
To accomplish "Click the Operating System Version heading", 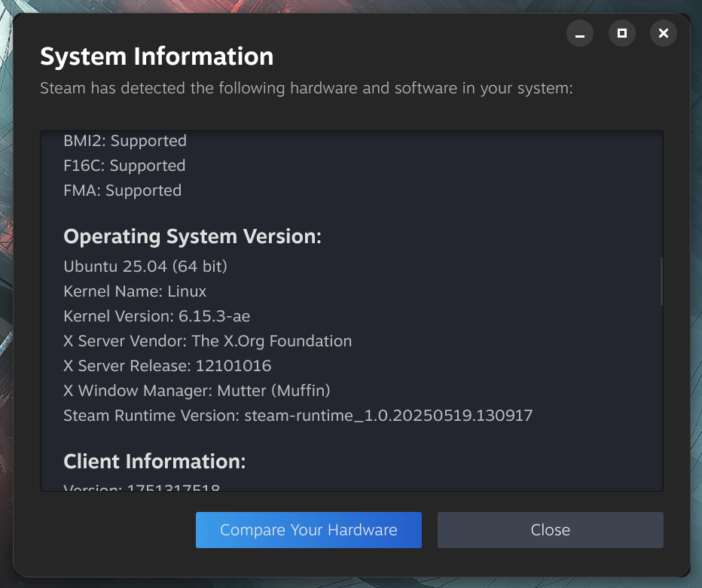I will (193, 236).
